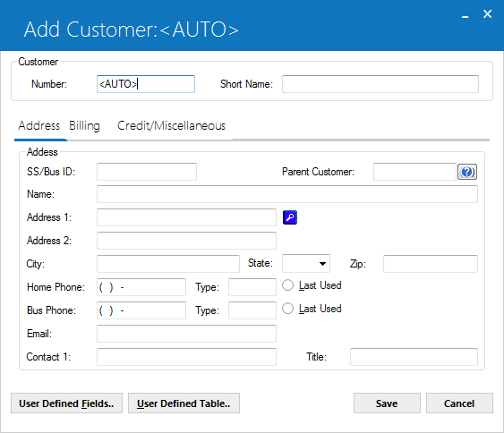Screen dimensions: 504x433
Task: Click the Contact 1 Title field
Action: [414, 357]
